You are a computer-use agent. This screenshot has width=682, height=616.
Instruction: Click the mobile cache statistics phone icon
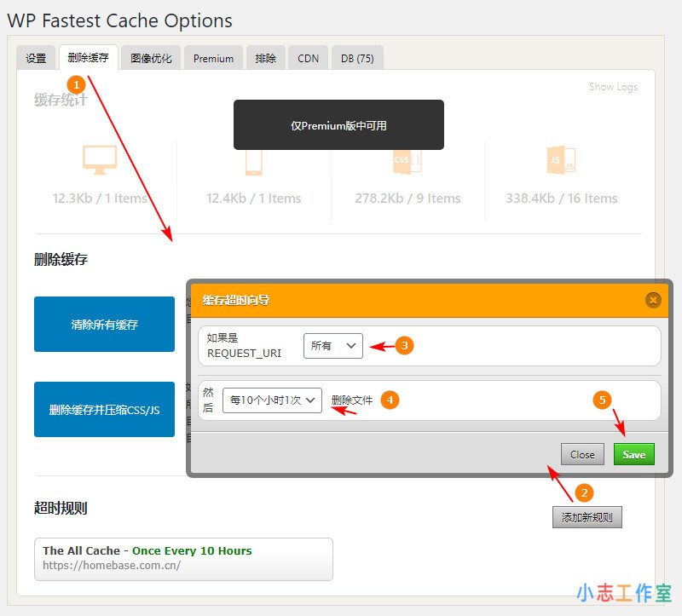[x=253, y=160]
